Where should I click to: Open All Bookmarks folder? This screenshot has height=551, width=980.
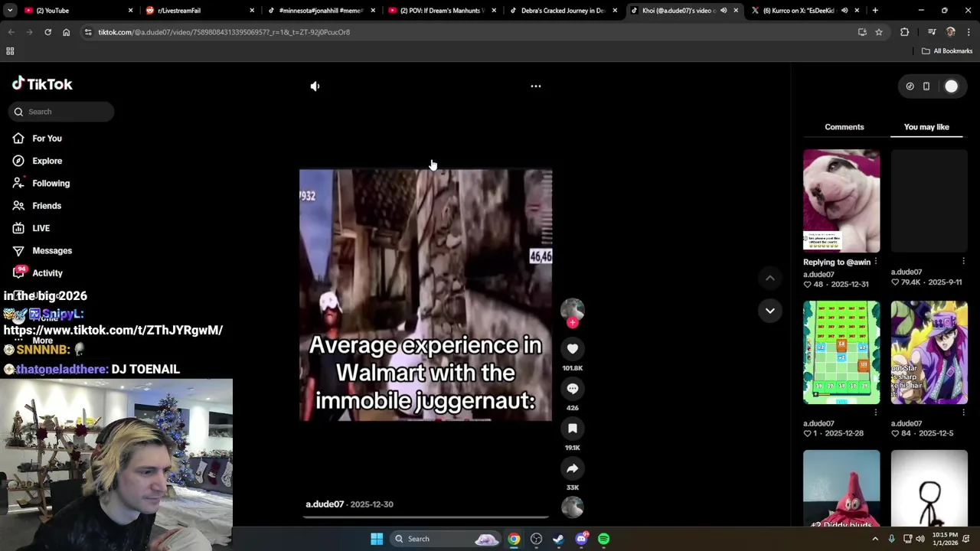(947, 51)
